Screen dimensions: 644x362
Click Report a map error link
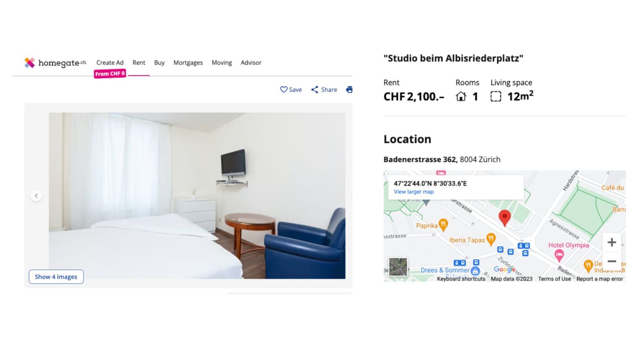coord(600,279)
